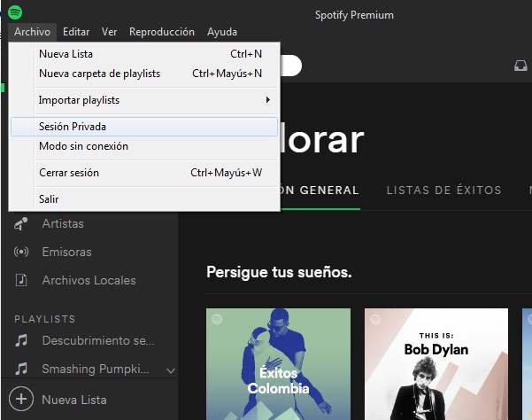
Task: Toggle Modo sin conexión
Action: [x=144, y=146]
